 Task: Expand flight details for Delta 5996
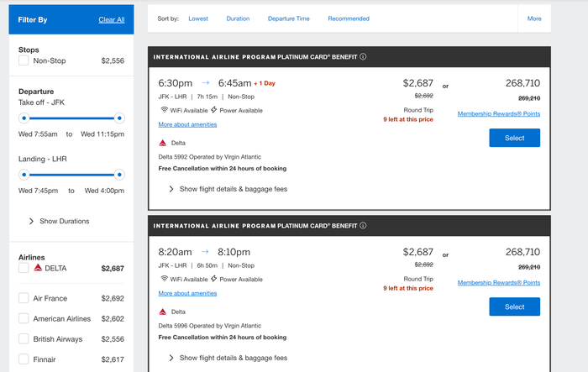(x=228, y=358)
